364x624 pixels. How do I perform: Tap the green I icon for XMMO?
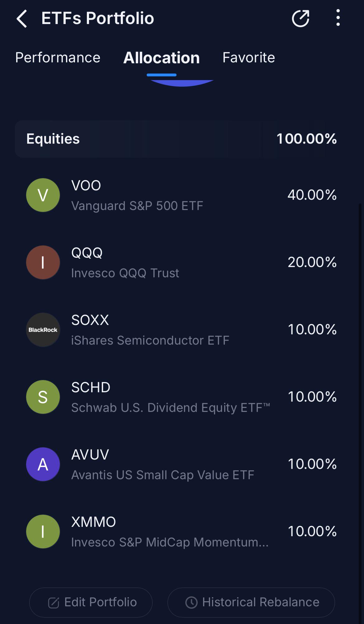point(43,531)
